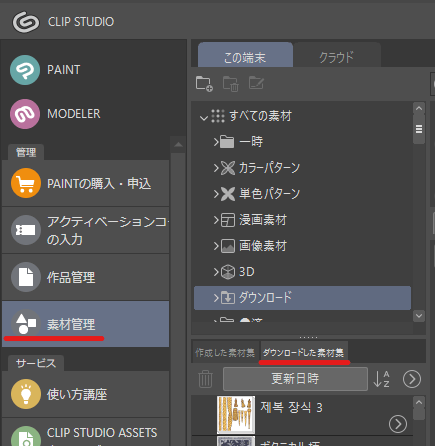Click the 漫画素材 frame icon
Screen dimensions: 435x446
(228, 220)
